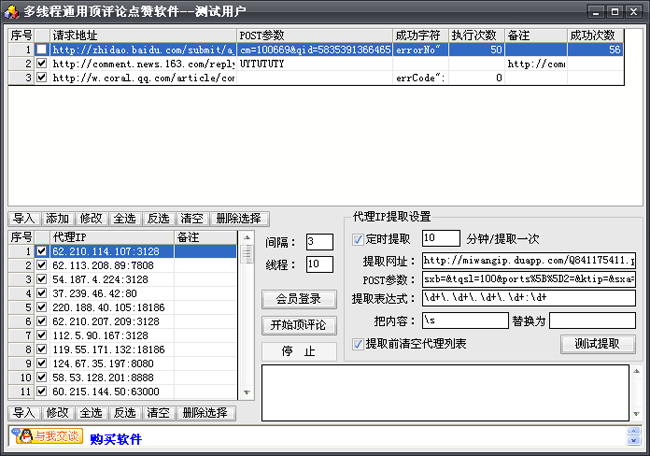650x456 pixels.
Task: Click the request table POST参数 column header
Action: coord(315,36)
